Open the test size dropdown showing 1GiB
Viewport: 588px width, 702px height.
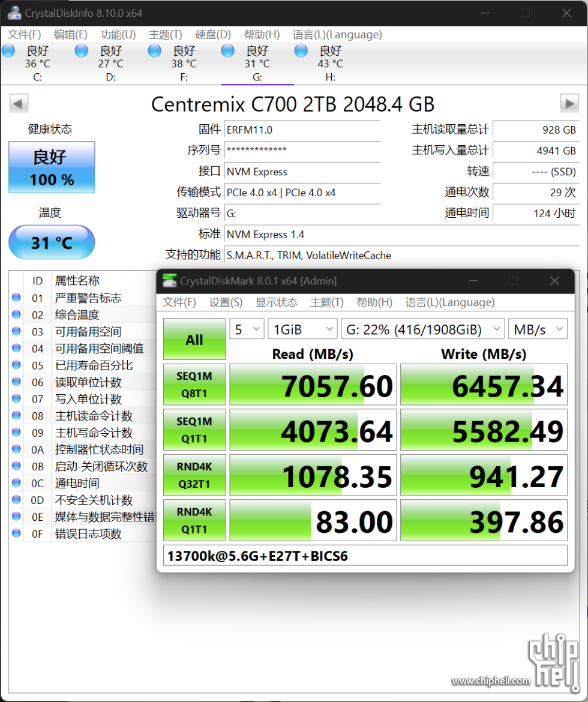303,329
